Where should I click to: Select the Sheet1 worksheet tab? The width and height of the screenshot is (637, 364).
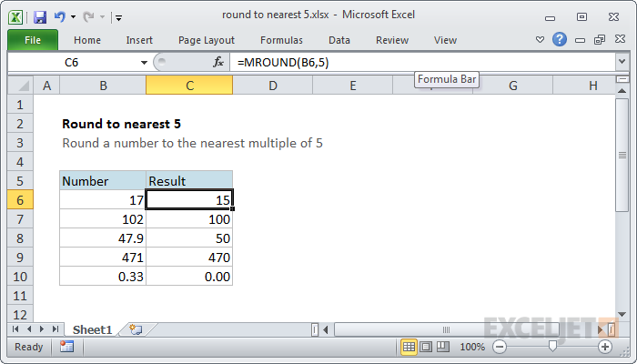92,329
